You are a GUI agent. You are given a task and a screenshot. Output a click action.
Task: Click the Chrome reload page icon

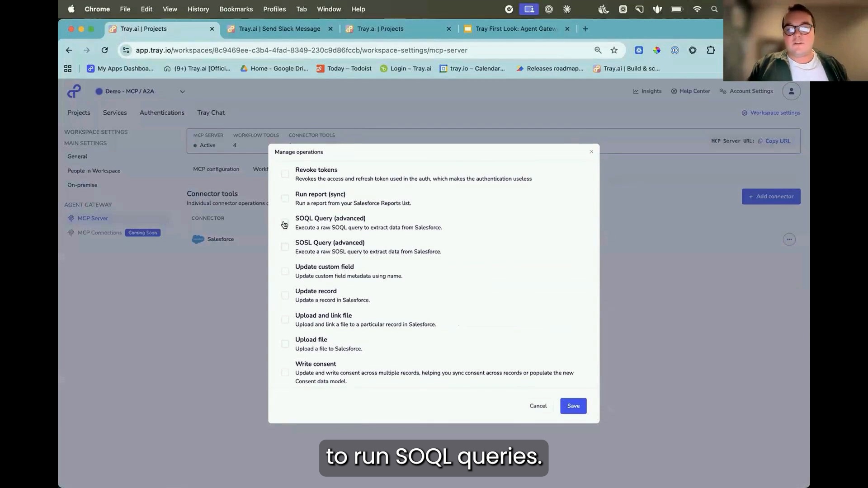pyautogui.click(x=104, y=50)
